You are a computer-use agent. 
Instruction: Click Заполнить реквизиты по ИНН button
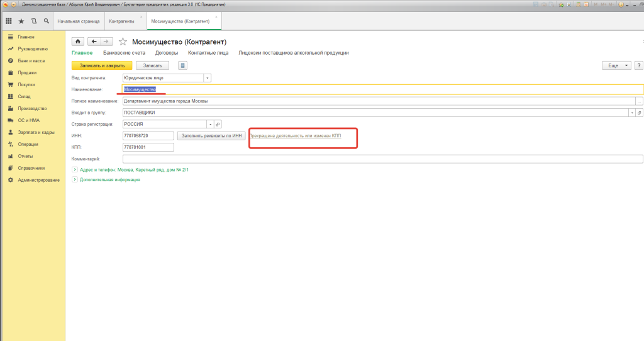point(211,135)
